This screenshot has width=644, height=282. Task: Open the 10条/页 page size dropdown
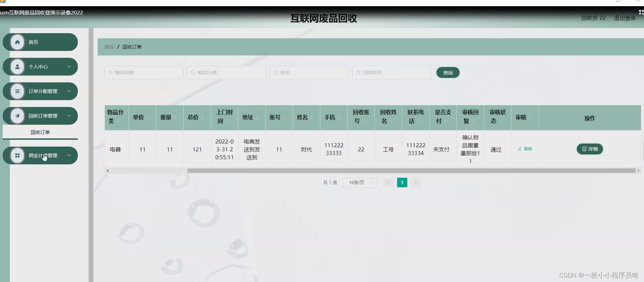pos(359,183)
